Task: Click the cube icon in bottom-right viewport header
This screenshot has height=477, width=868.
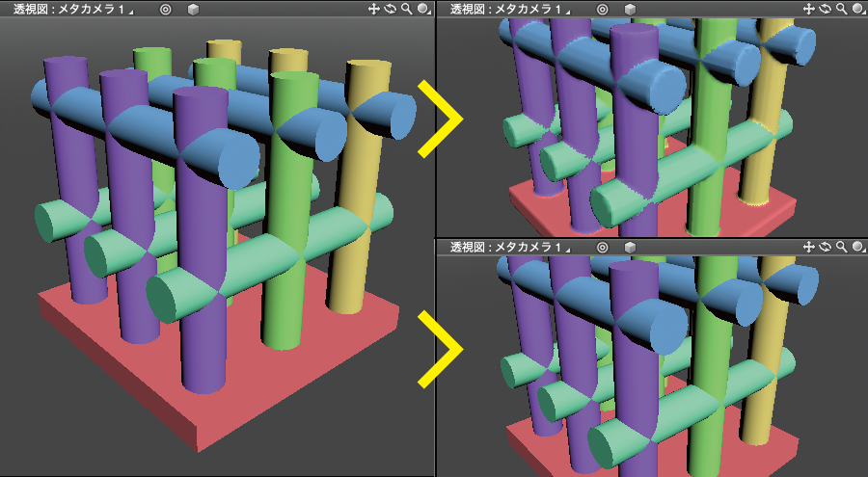Action: click(630, 248)
